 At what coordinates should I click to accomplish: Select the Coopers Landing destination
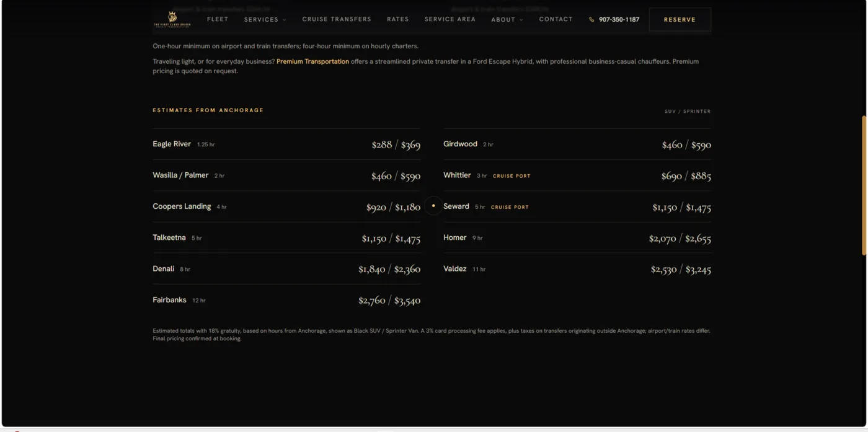(x=182, y=206)
